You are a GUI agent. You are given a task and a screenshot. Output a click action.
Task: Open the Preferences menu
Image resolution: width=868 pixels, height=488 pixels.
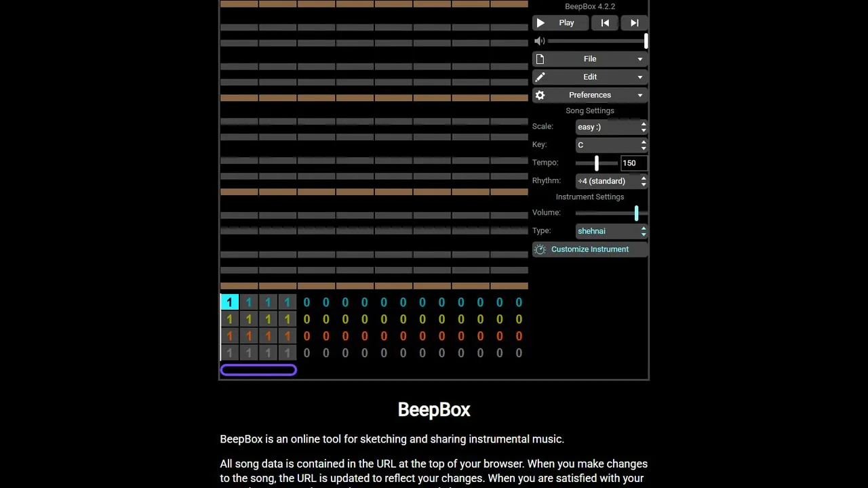[590, 96]
